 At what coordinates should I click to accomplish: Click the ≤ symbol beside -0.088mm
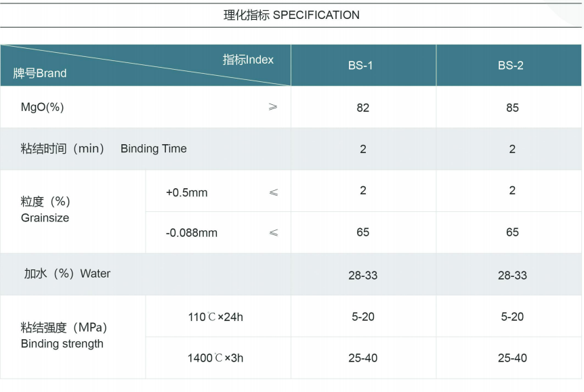pos(273,233)
